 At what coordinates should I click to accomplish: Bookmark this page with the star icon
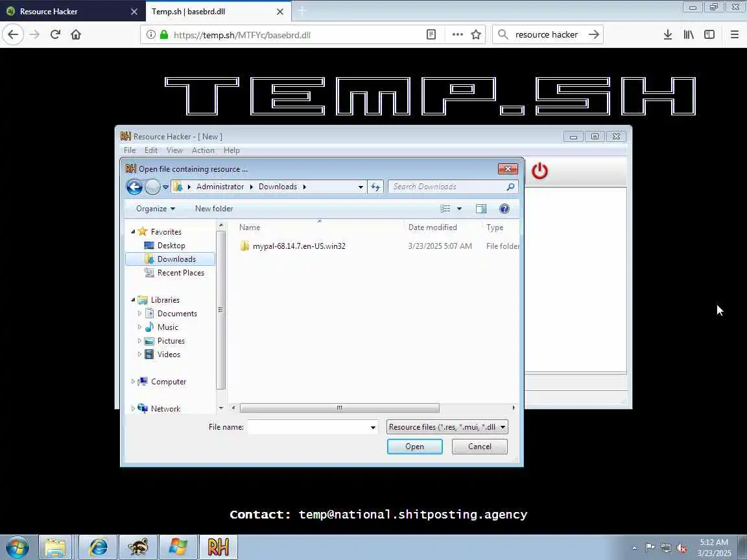[x=476, y=34]
